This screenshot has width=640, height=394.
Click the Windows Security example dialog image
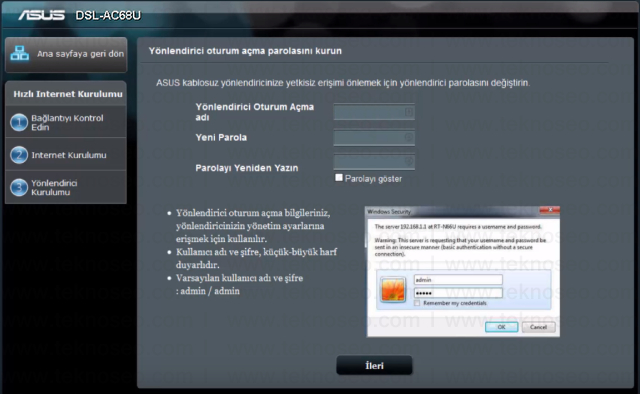coord(463,272)
